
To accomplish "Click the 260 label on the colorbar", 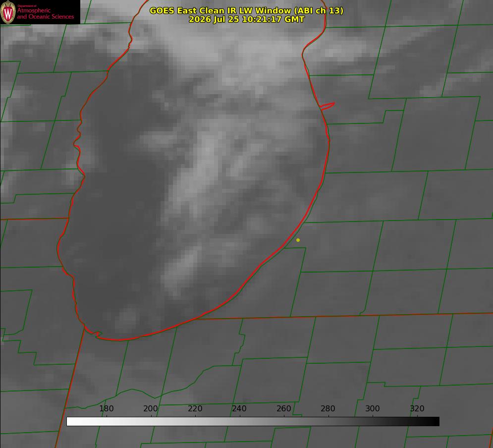I will [283, 408].
